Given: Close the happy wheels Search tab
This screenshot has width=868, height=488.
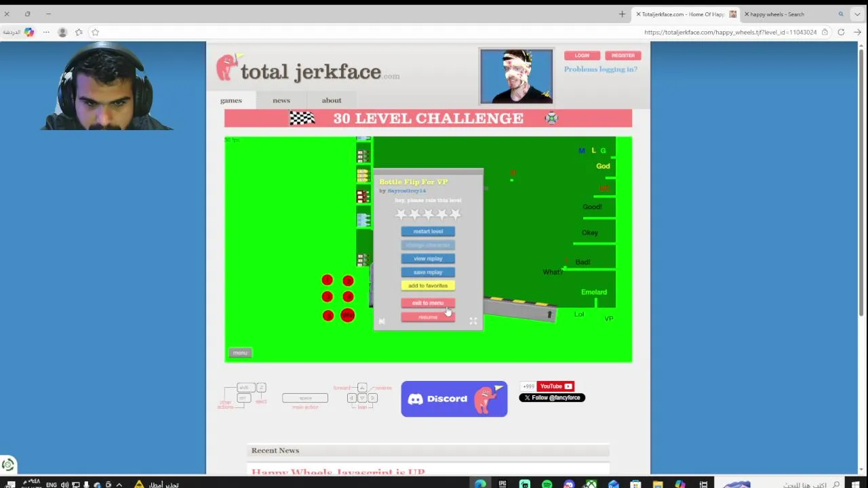Looking at the screenshot, I should pyautogui.click(x=747, y=14).
